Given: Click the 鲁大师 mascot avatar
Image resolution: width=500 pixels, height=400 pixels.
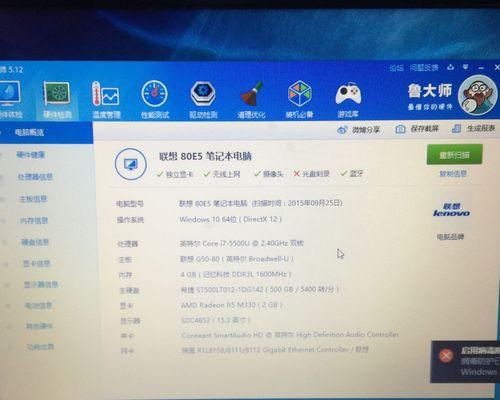Looking at the screenshot, I should [x=477, y=95].
